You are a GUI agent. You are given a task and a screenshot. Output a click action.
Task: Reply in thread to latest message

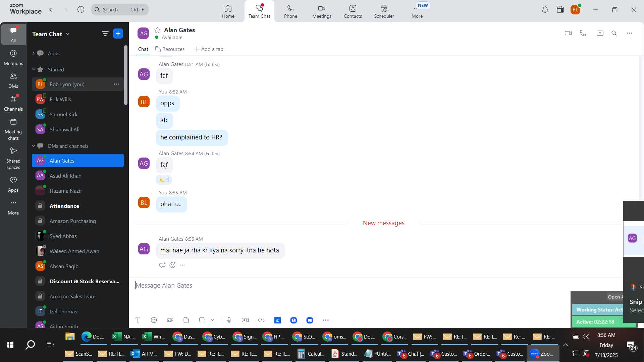[x=162, y=265]
